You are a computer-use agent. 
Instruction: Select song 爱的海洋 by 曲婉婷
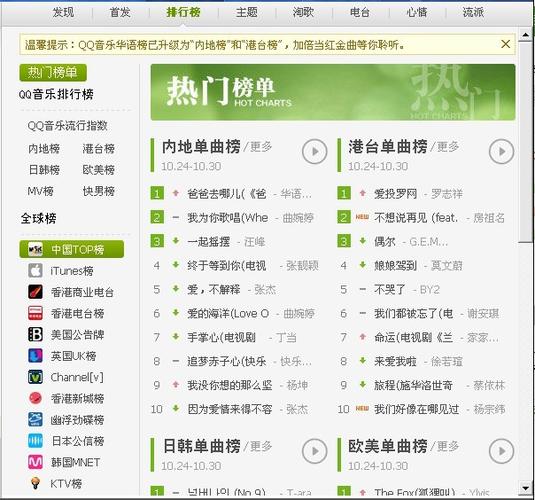tap(228, 313)
